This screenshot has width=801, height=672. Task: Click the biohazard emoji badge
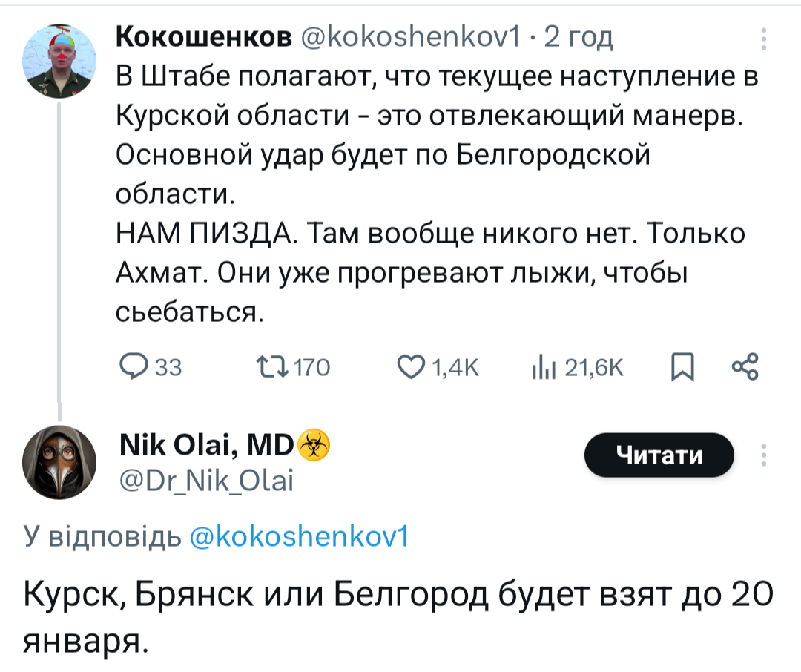pos(314,447)
